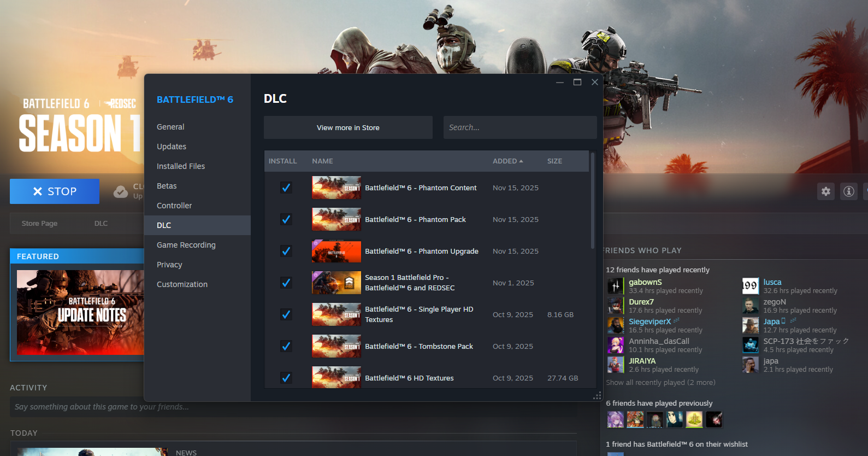This screenshot has width=868, height=456.
Task: Sort DLC list by Added column
Action: [x=507, y=161]
